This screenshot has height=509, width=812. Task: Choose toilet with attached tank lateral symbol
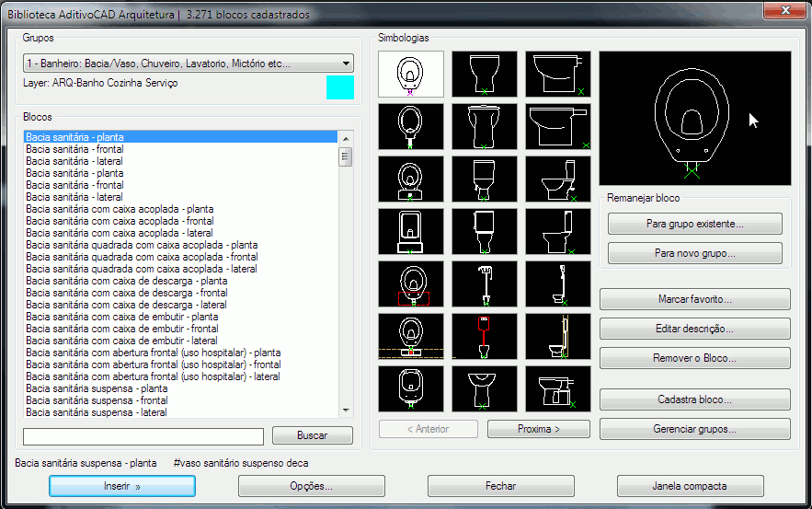557,179
